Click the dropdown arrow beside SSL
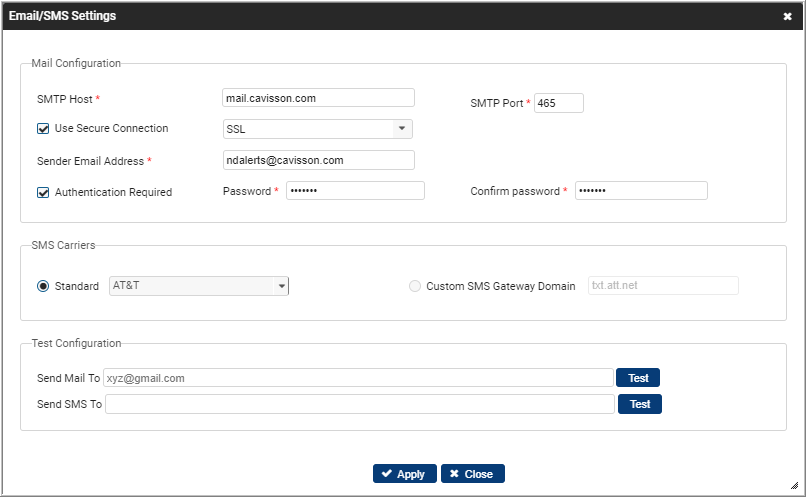 pos(402,128)
